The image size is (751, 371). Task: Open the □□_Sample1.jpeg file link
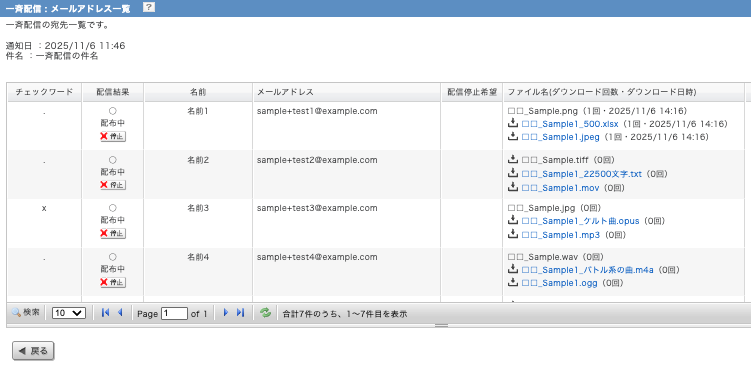coord(560,137)
